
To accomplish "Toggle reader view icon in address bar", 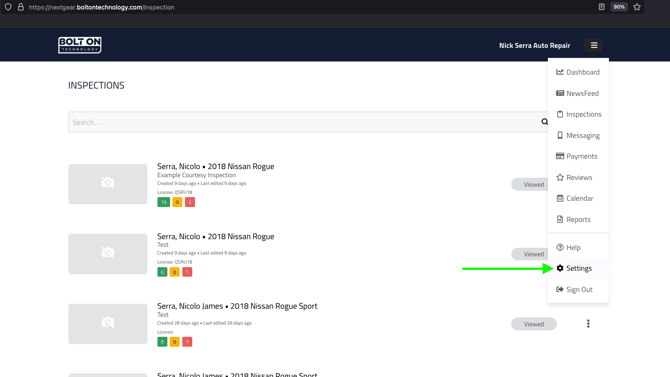I will pyautogui.click(x=602, y=7).
